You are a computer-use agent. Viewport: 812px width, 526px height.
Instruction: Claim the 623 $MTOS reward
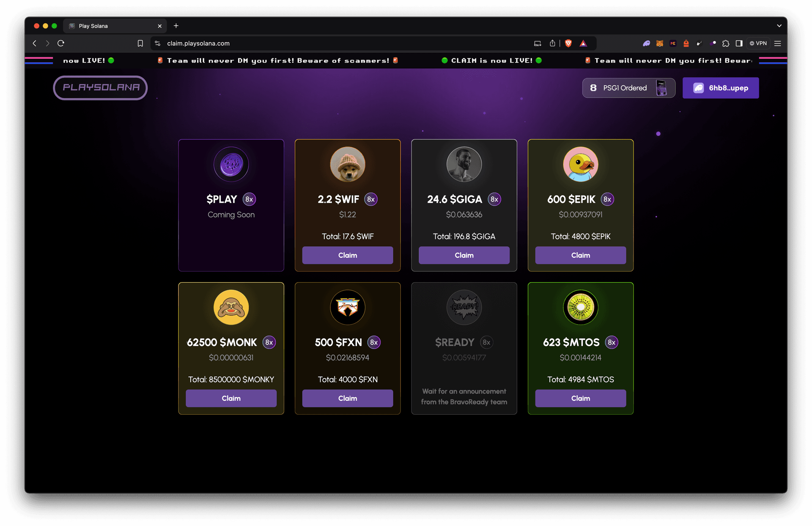pyautogui.click(x=580, y=398)
